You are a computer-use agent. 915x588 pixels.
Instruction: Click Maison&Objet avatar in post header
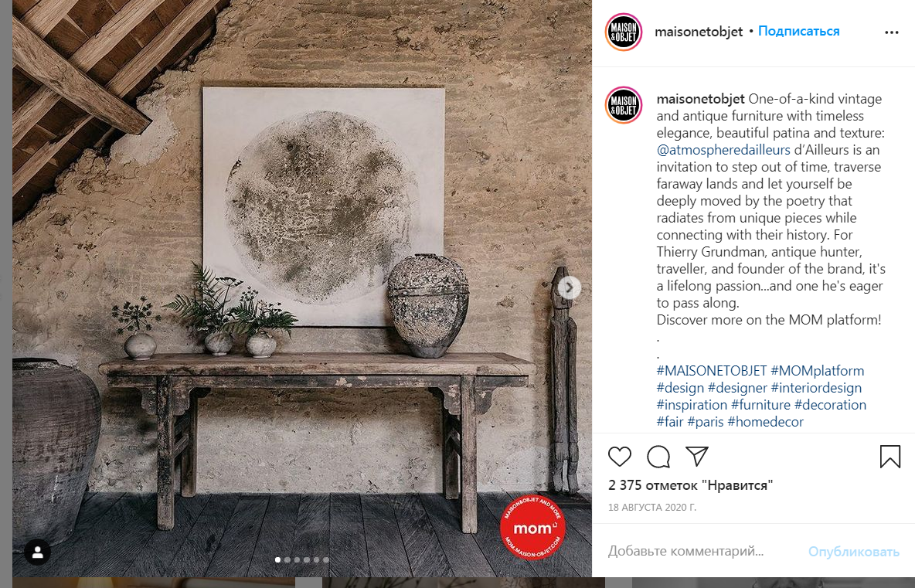623,32
